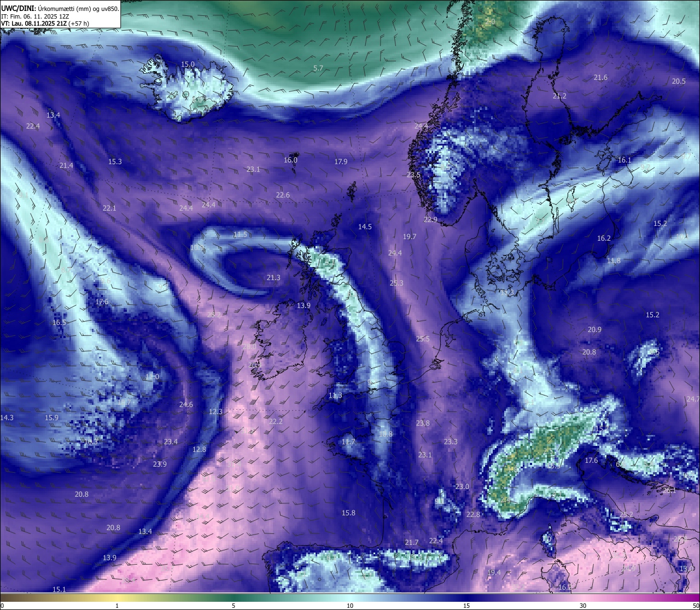700x610 pixels.
Task: Click the 5.7 value on the map
Action: 318,68
